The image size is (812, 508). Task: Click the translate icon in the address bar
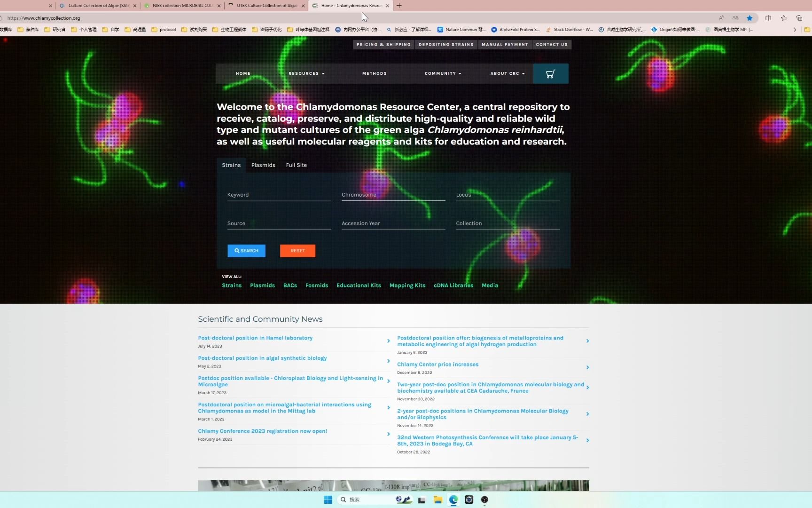(x=735, y=18)
